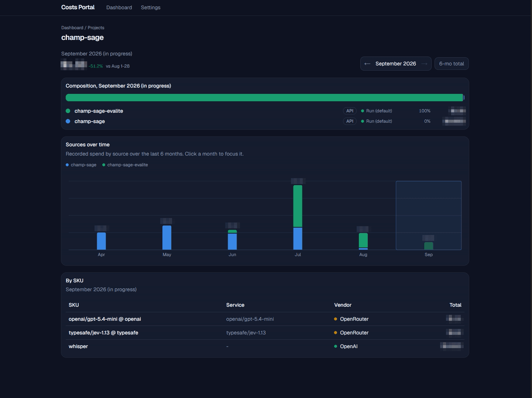Click the blue champ-sage composition dot
Viewport: 532px width, 398px height.
point(68,121)
